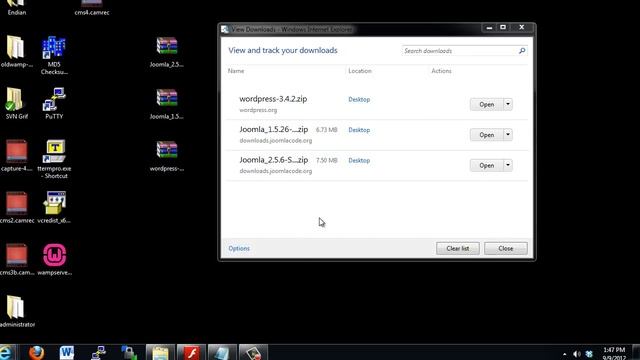Select Joomla_2.5.6-S....zip file name
This screenshot has width=640, height=360.
pyautogui.click(x=273, y=160)
